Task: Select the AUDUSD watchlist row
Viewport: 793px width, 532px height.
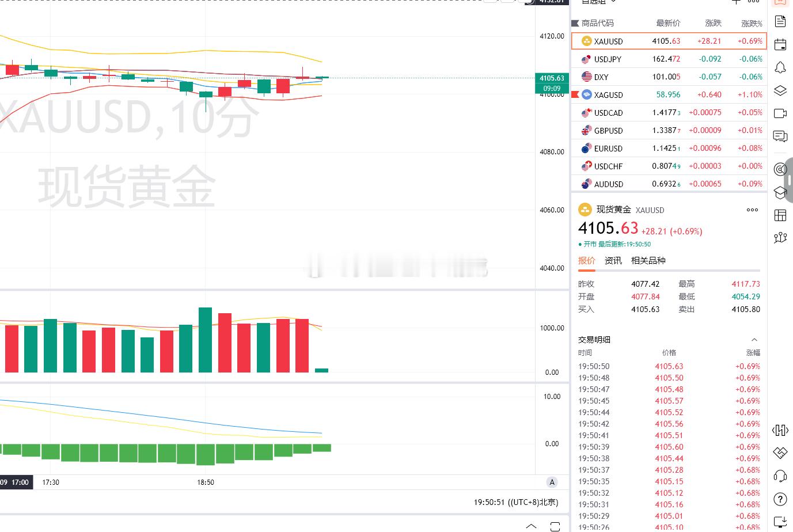Action: pos(669,184)
